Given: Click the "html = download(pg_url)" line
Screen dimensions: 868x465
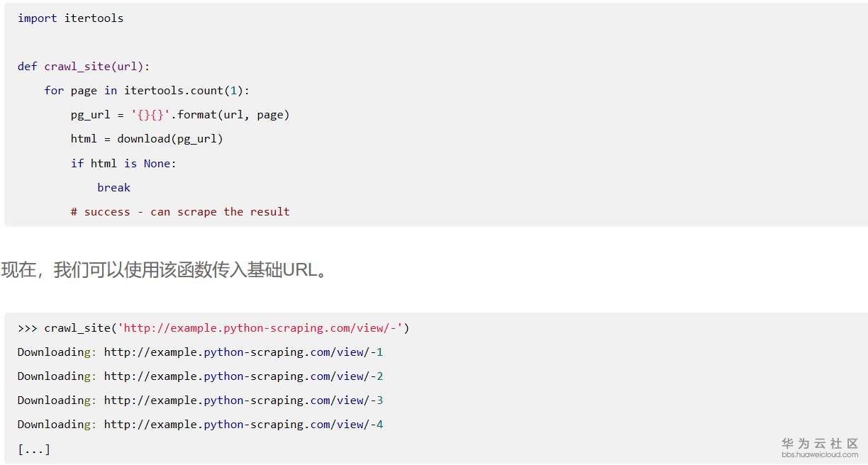Looking at the screenshot, I should [x=147, y=139].
